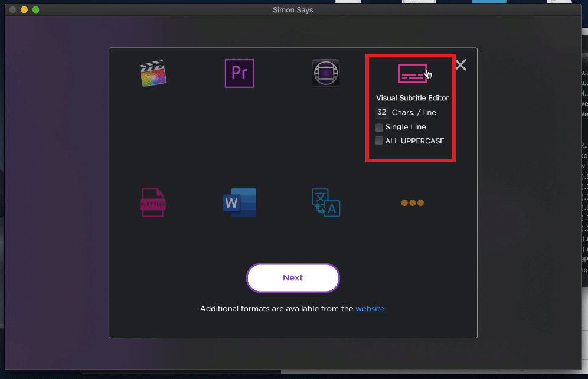This screenshot has width=588, height=379.
Task: Select the Final Cut Pro export icon
Action: click(x=153, y=73)
